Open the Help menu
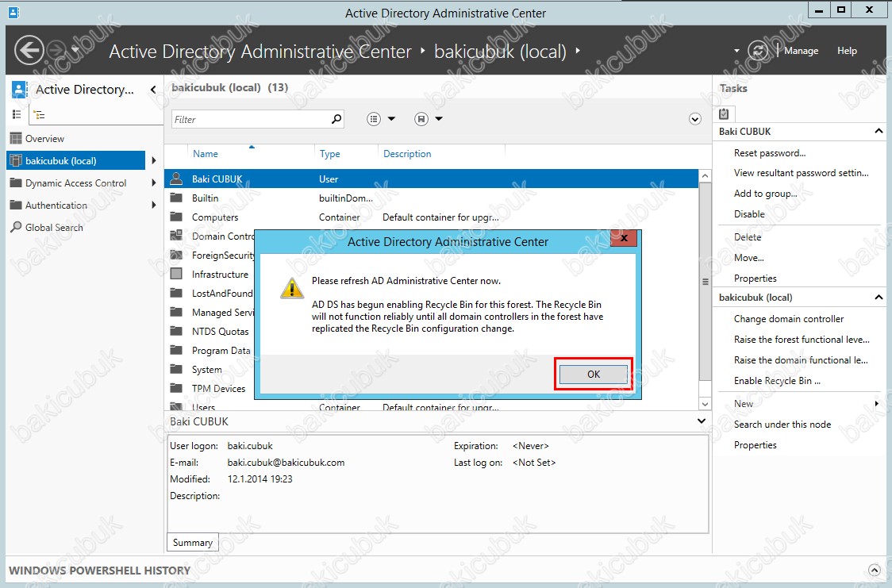 pyautogui.click(x=847, y=51)
